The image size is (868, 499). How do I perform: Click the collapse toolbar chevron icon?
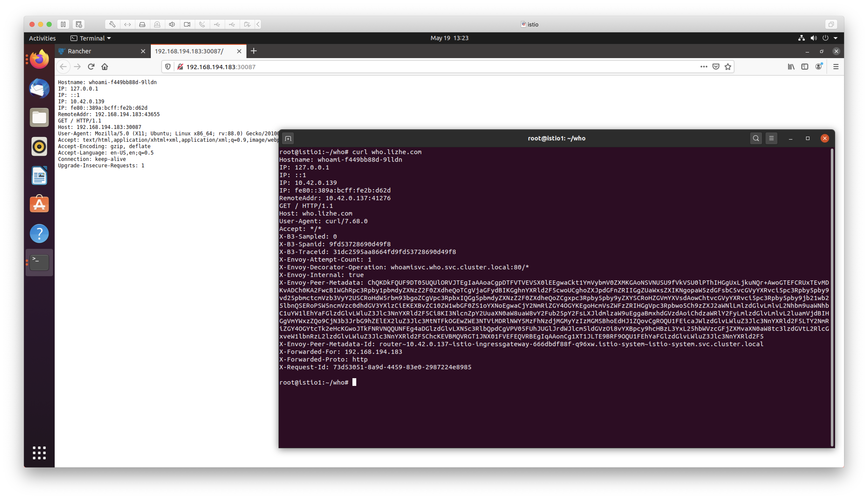(x=258, y=24)
